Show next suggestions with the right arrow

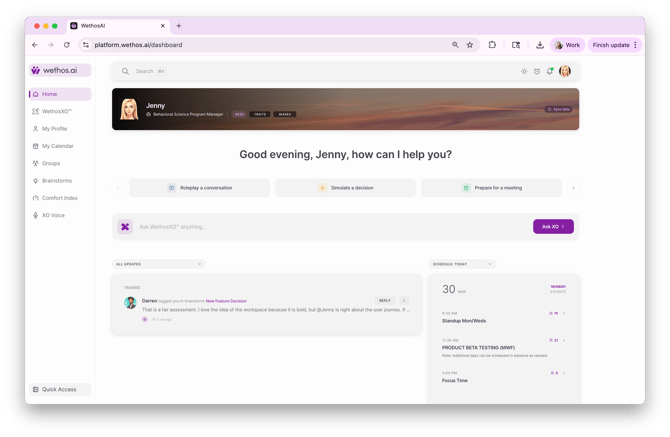click(x=573, y=188)
